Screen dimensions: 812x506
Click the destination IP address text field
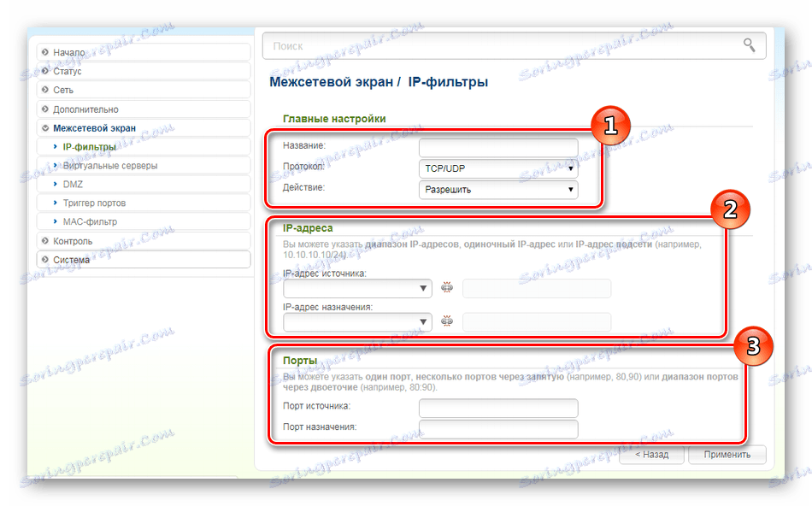[537, 321]
